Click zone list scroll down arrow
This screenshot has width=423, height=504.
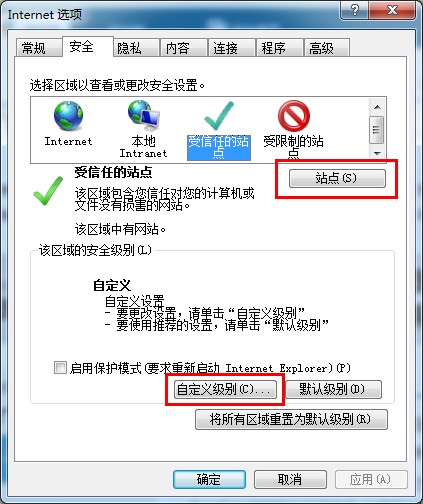(x=377, y=153)
